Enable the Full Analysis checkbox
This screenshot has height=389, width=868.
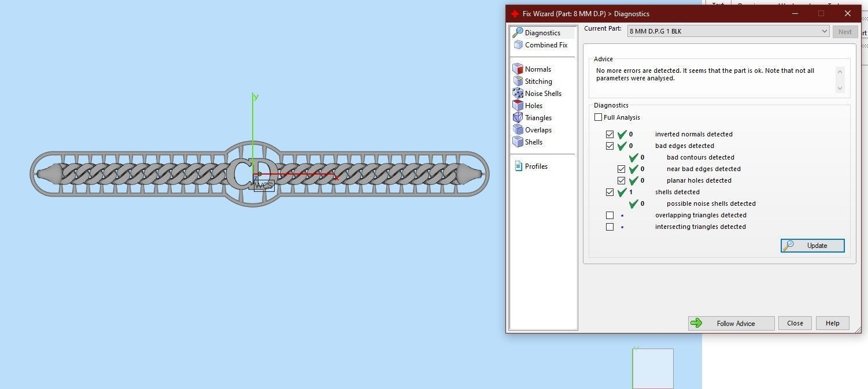[599, 117]
